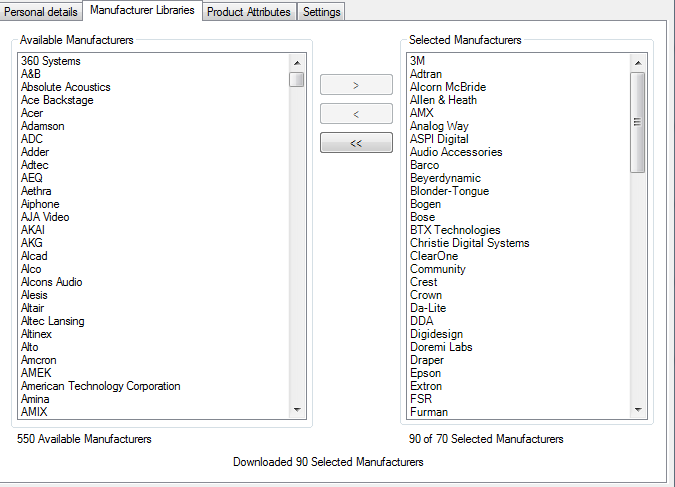
Task: Select Extron in Selected Manufacturers
Action: pyautogui.click(x=426, y=386)
